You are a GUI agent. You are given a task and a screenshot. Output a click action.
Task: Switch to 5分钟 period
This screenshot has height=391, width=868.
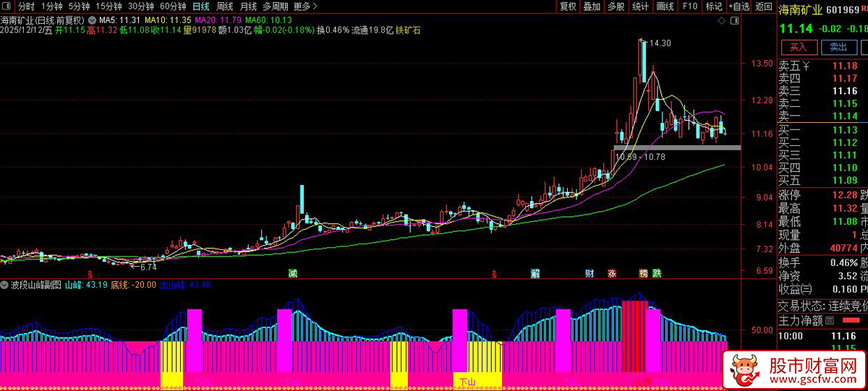(80, 7)
